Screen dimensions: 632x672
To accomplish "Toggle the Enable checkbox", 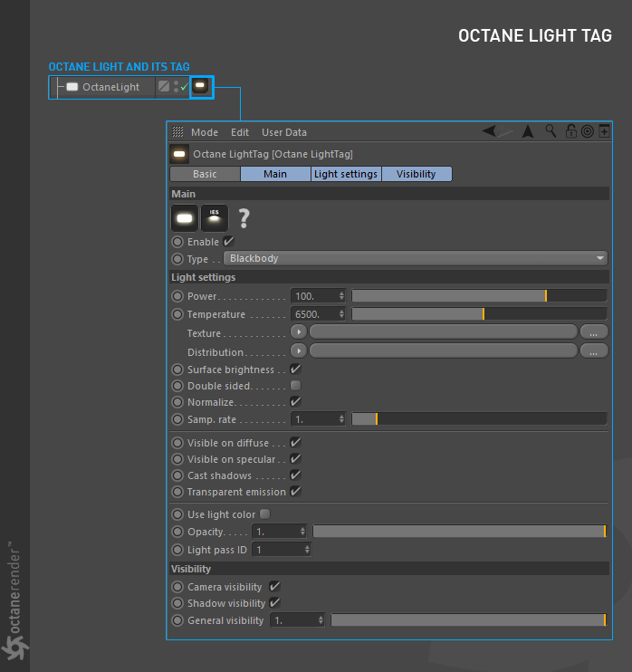I will [228, 241].
